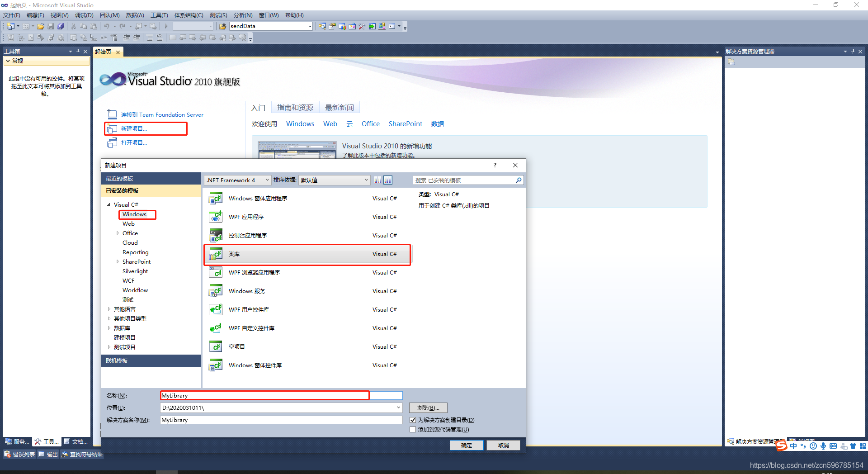The image size is (868, 474).
Task: Switch to medium icons view in the dialog
Action: (x=388, y=180)
